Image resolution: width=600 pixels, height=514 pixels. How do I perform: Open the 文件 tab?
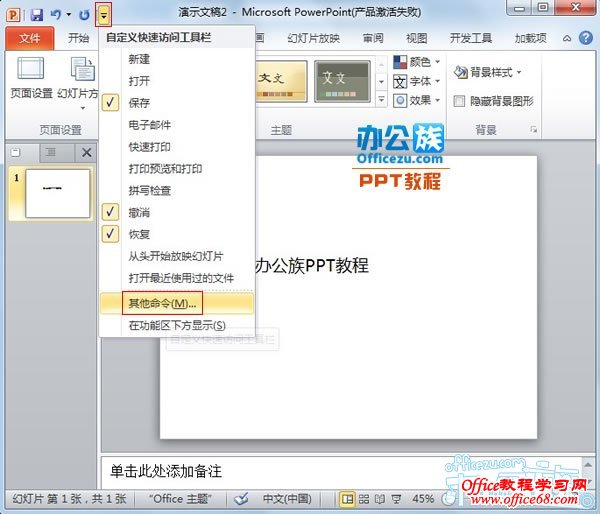click(29, 38)
